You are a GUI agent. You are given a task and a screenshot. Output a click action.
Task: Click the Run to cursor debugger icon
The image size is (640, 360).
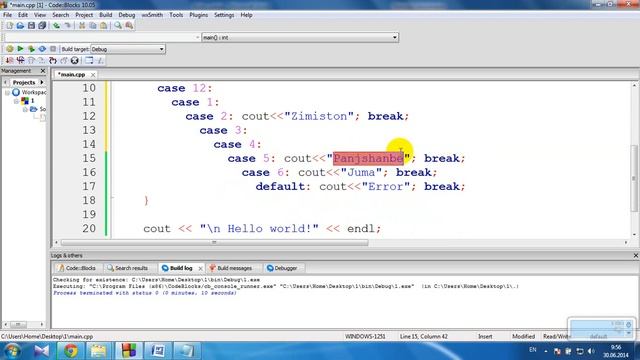pos(20,60)
